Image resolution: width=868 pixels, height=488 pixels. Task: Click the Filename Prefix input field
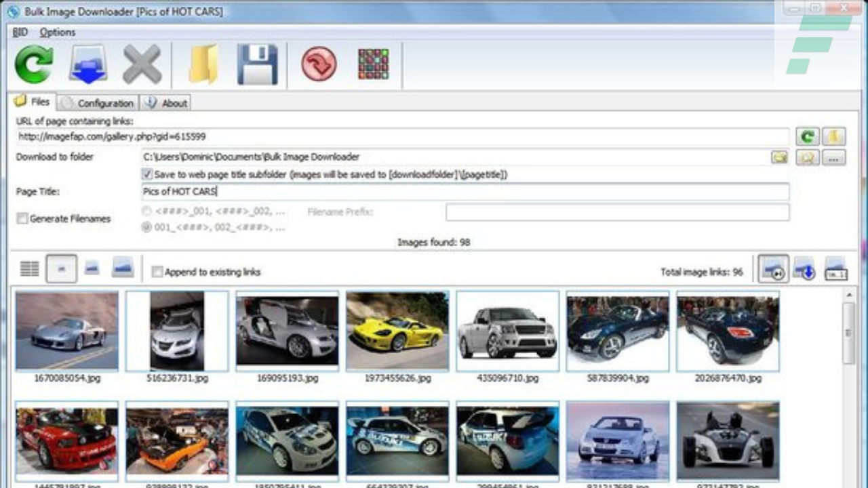point(617,212)
